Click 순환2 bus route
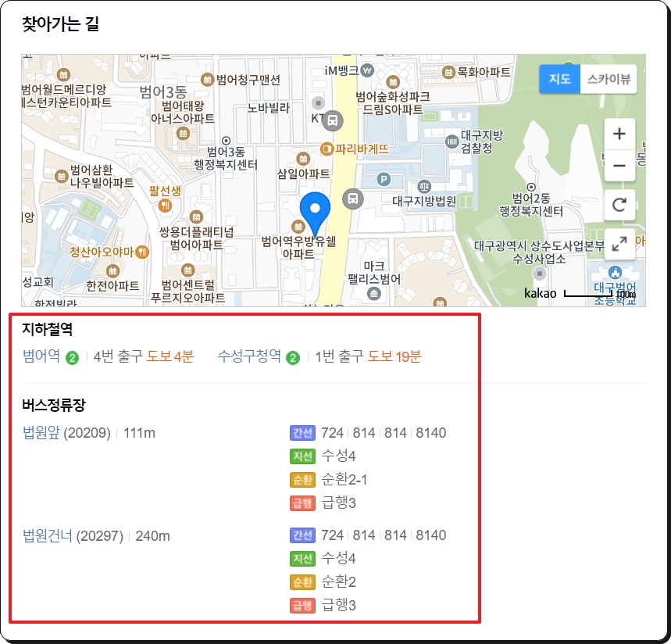This screenshot has height=644, width=671. pyautogui.click(x=338, y=582)
